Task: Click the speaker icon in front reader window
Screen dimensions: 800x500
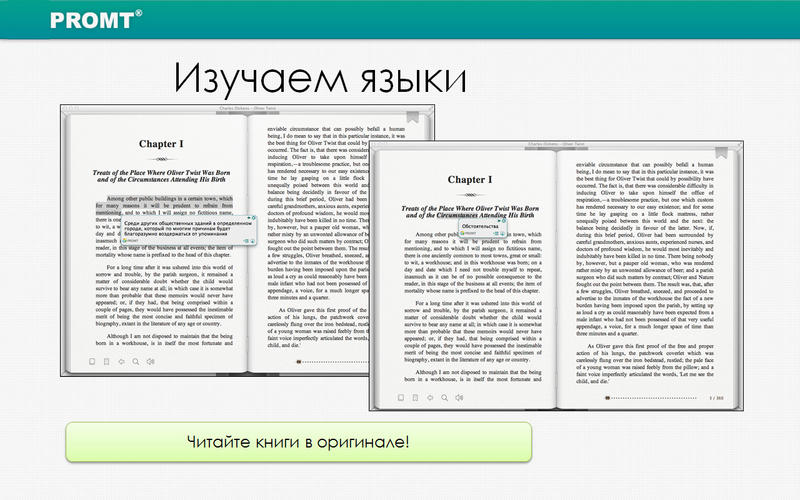Action: [459, 397]
